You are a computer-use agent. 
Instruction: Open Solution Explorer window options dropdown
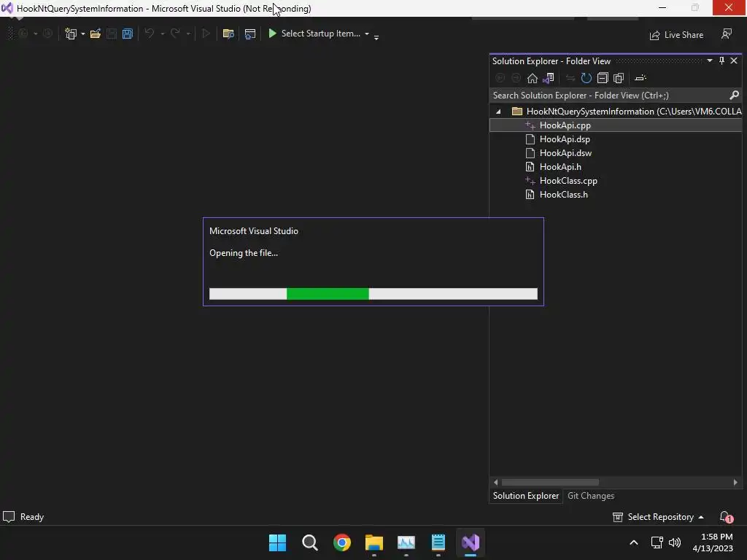[x=709, y=61]
